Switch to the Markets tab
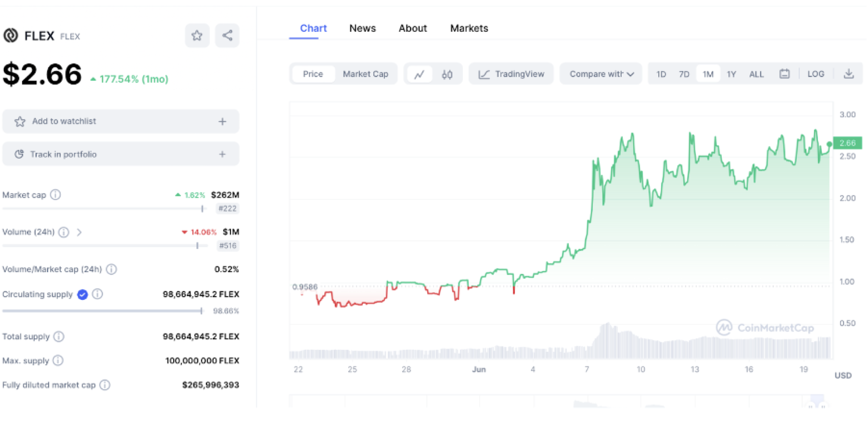The width and height of the screenshot is (868, 421). [x=469, y=28]
